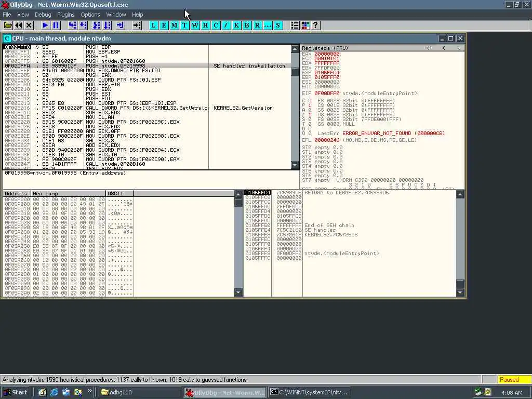
Task: Click the Address column header in dump
Action: [x=17, y=193]
